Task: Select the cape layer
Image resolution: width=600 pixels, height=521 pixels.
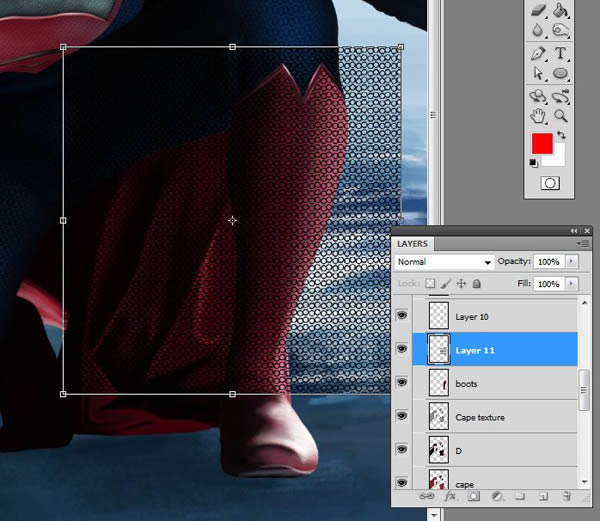Action: [494, 478]
